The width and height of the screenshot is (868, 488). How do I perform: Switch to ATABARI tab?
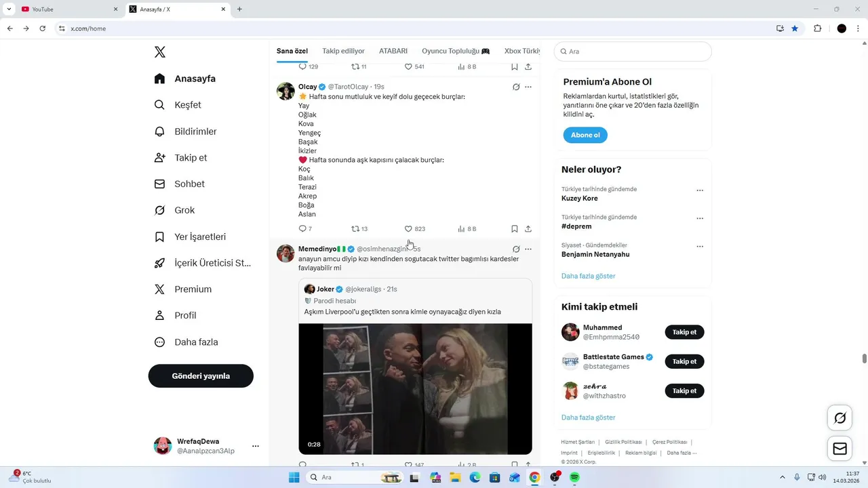393,51
